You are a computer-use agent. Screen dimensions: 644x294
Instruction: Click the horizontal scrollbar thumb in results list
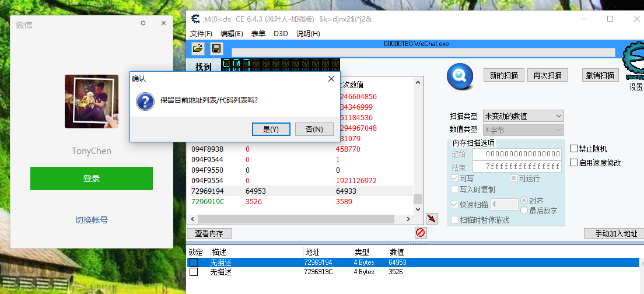point(295,219)
